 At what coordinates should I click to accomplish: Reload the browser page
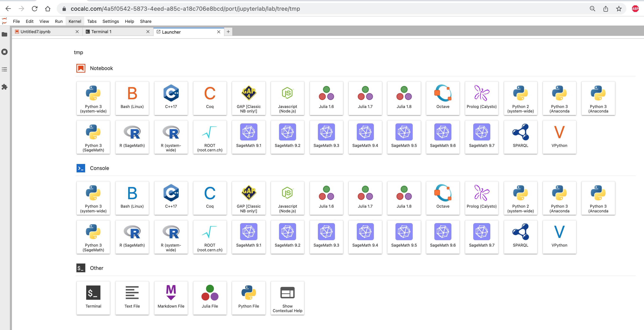35,9
